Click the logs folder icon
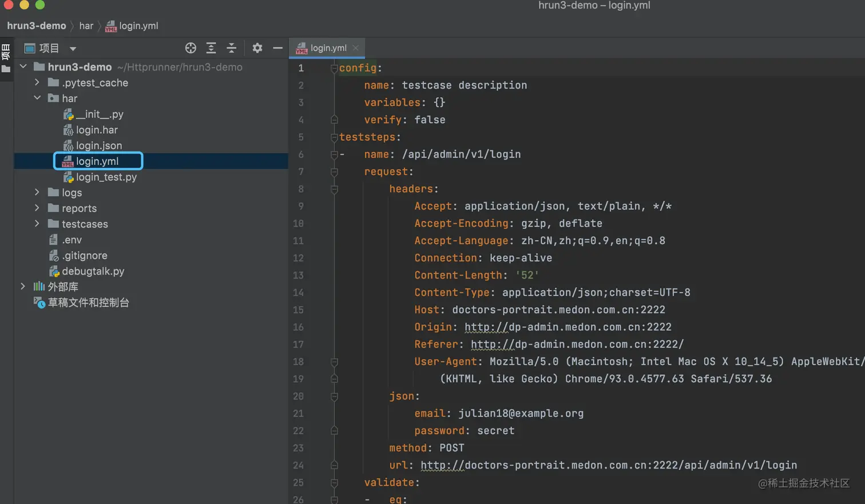 pyautogui.click(x=53, y=192)
